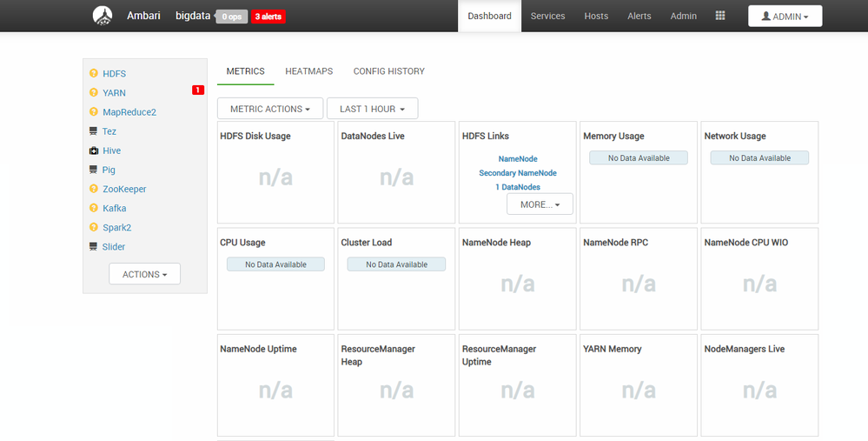The width and height of the screenshot is (868, 441).
Task: Open the ZooKeeper service link
Action: (124, 190)
